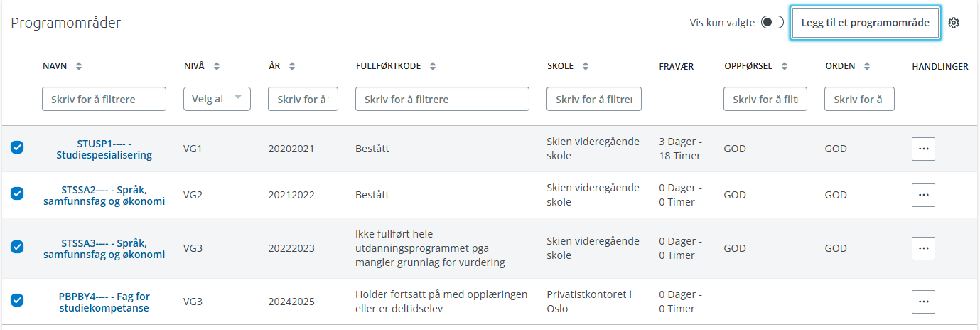Open the table settings gear icon
Viewport: 980px width, 330px height.
(x=954, y=23)
